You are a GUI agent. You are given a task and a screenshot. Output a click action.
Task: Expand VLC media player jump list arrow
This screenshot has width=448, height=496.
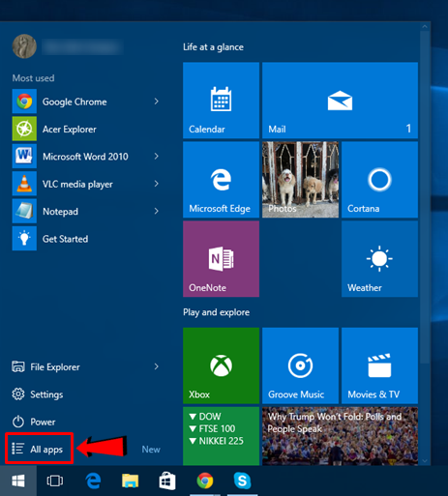(157, 184)
